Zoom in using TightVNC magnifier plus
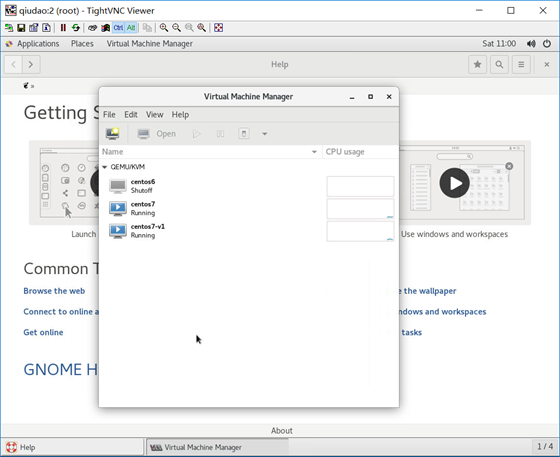560x457 pixels. (164, 28)
